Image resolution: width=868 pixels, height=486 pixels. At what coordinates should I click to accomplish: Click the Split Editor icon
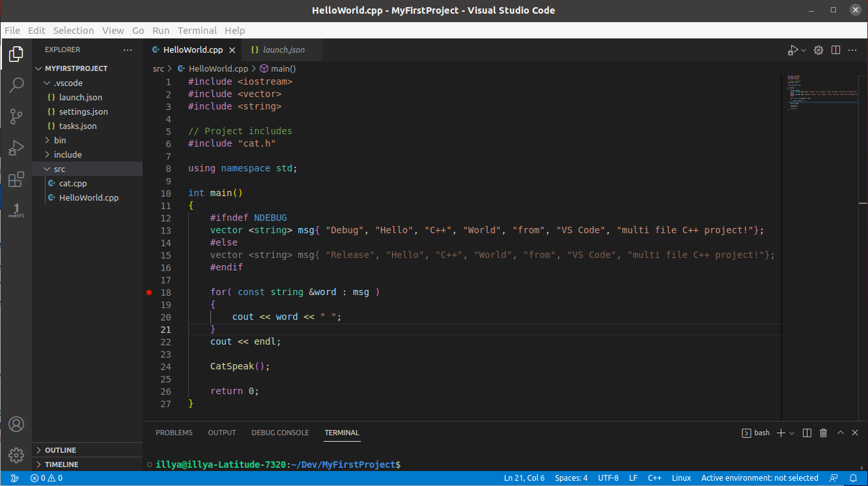pyautogui.click(x=836, y=50)
